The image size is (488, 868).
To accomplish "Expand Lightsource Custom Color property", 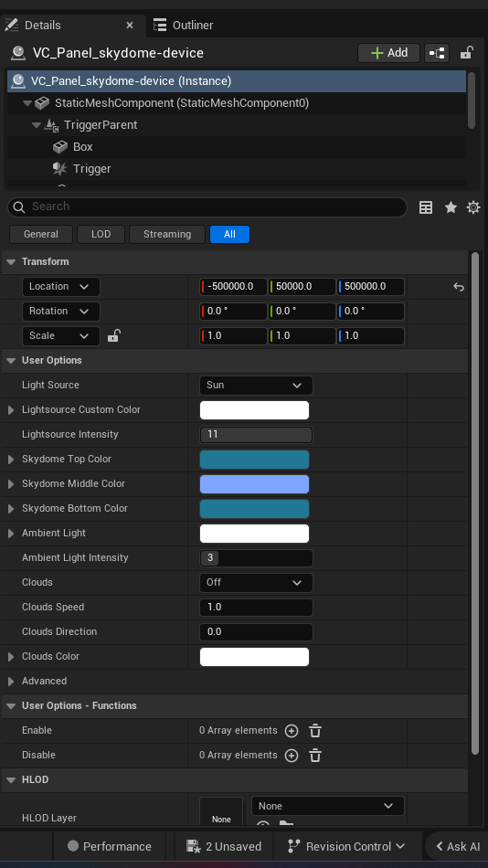I will tap(11, 410).
